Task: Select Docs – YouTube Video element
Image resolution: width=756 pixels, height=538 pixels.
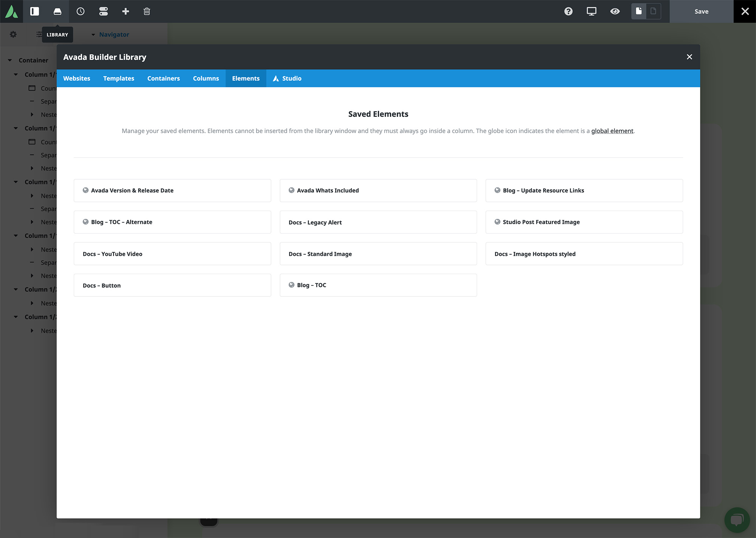Action: [172, 254]
